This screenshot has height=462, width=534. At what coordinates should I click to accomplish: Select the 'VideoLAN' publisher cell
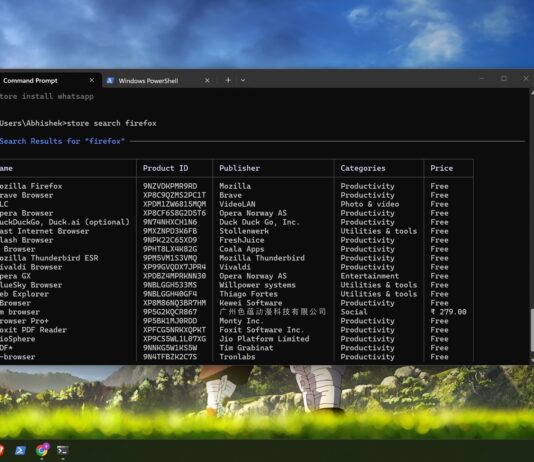pos(237,204)
